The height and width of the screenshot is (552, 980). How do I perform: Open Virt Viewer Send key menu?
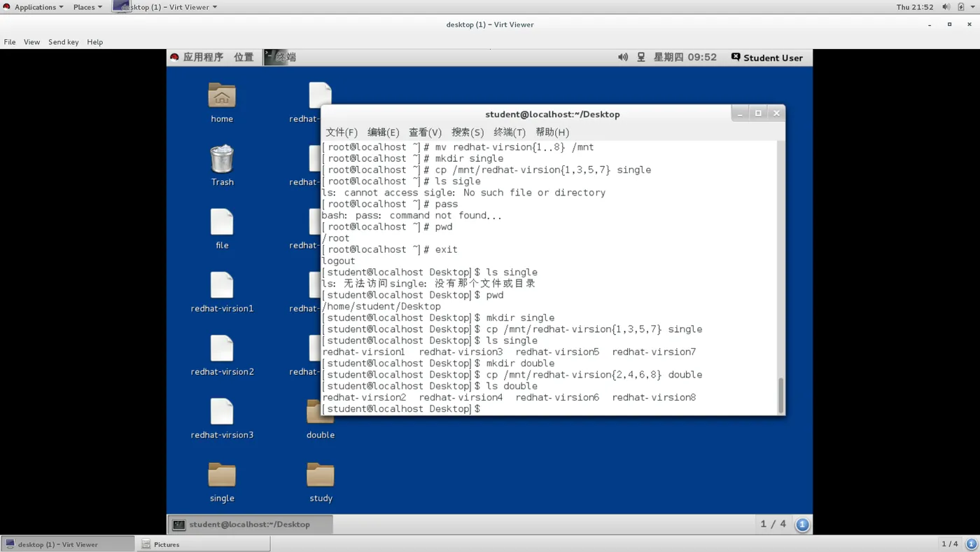click(x=64, y=42)
